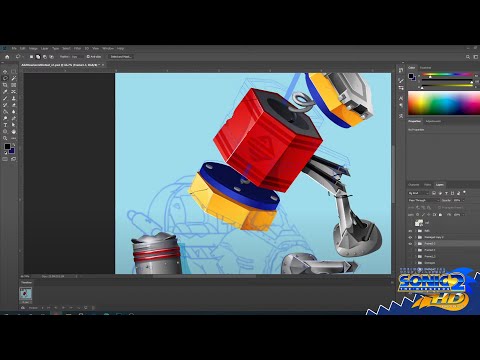The width and height of the screenshot is (480, 360).
Task: Select the Blur tool
Action: coord(14,112)
